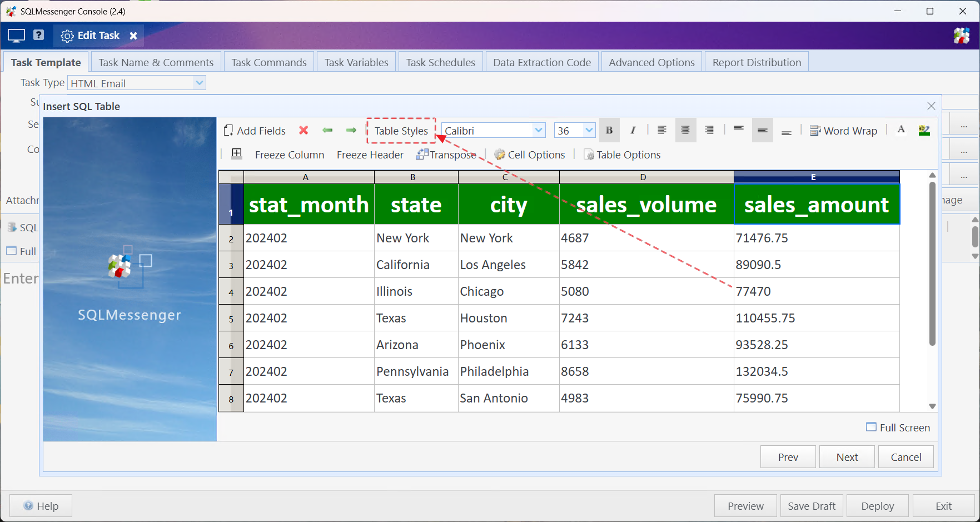
Task: Click Freeze Header
Action: coord(370,155)
